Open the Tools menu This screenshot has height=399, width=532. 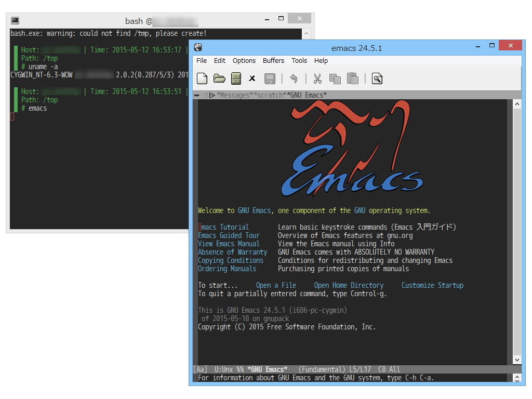coord(299,60)
